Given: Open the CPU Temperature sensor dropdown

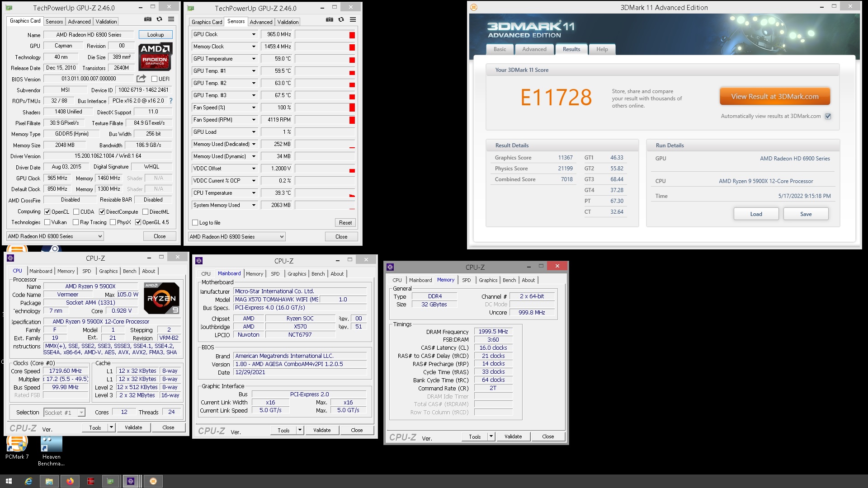Looking at the screenshot, I should (254, 193).
